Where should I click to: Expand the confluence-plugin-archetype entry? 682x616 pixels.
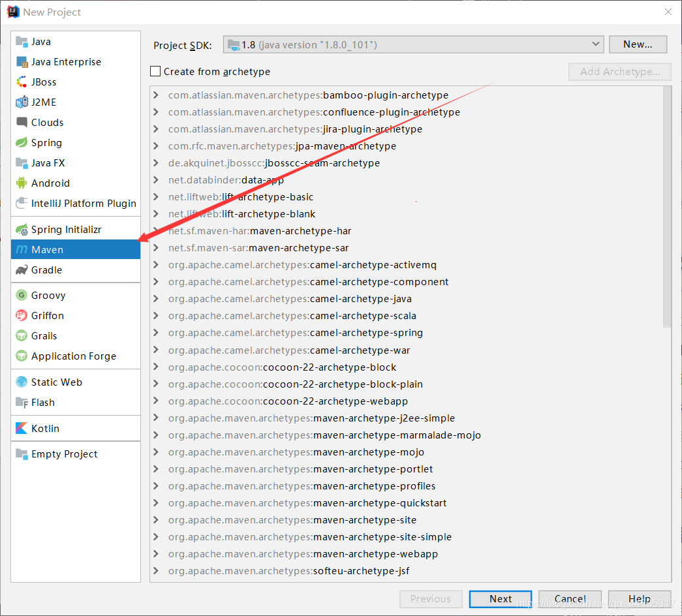156,112
